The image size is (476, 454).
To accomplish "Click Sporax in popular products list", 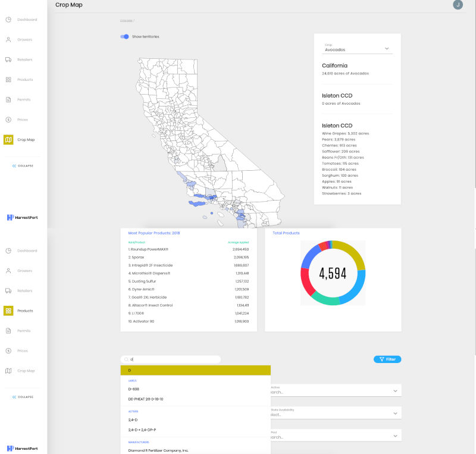I will (136, 257).
